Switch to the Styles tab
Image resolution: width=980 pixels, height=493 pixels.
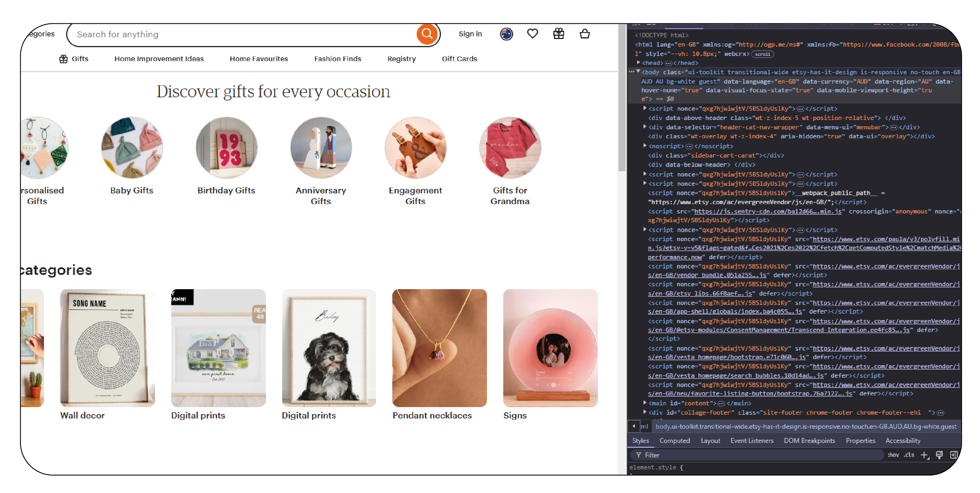coord(641,441)
